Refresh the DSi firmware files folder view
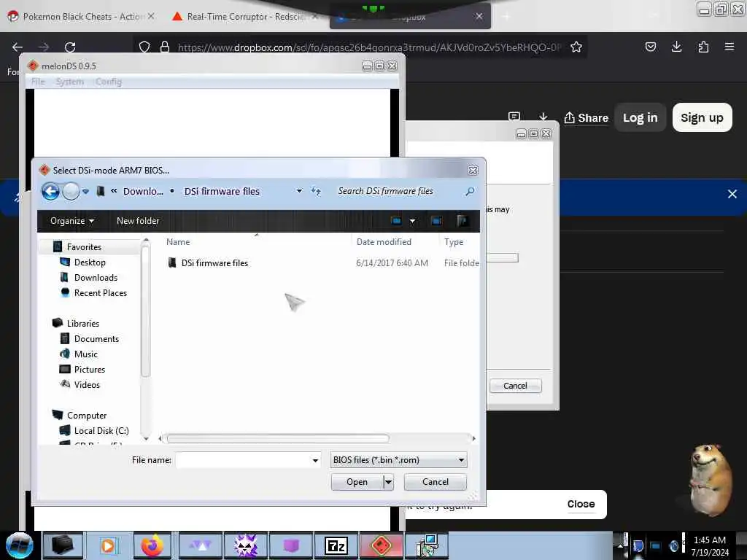 pos(316,191)
